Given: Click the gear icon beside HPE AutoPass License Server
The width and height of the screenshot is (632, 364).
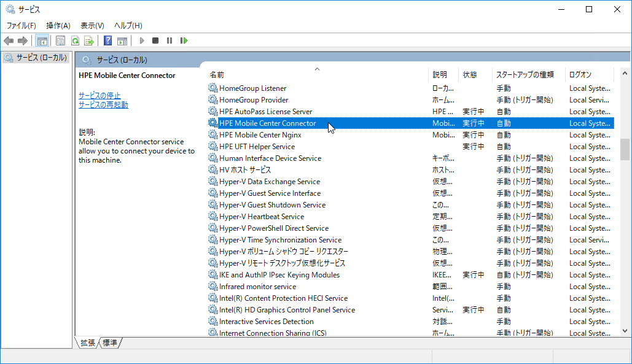Looking at the screenshot, I should (213, 111).
